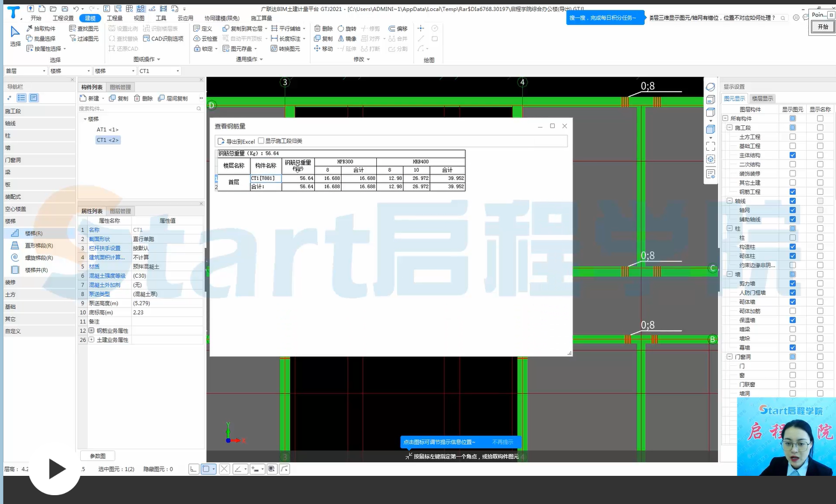
Task: Click the 偏移 offset tool
Action: pos(398,28)
